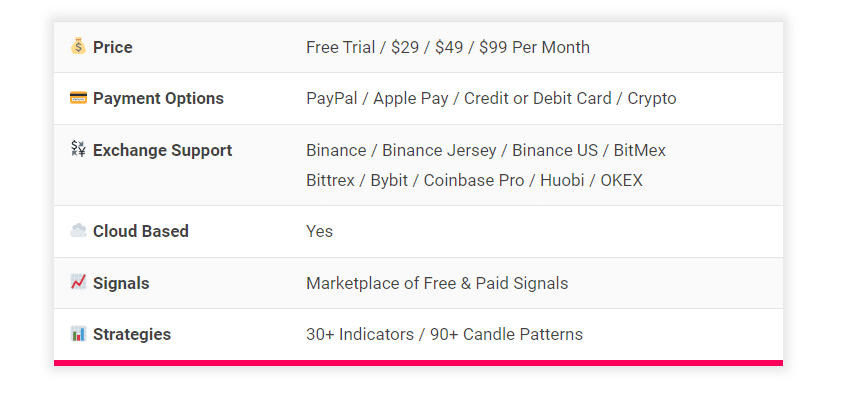Select the Strategies row label

[x=131, y=335]
